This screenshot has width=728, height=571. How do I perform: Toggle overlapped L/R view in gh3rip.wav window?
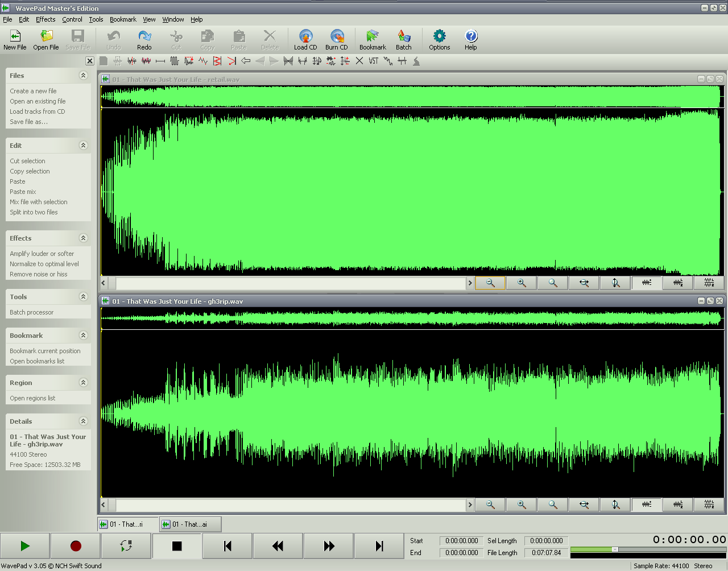[678, 504]
